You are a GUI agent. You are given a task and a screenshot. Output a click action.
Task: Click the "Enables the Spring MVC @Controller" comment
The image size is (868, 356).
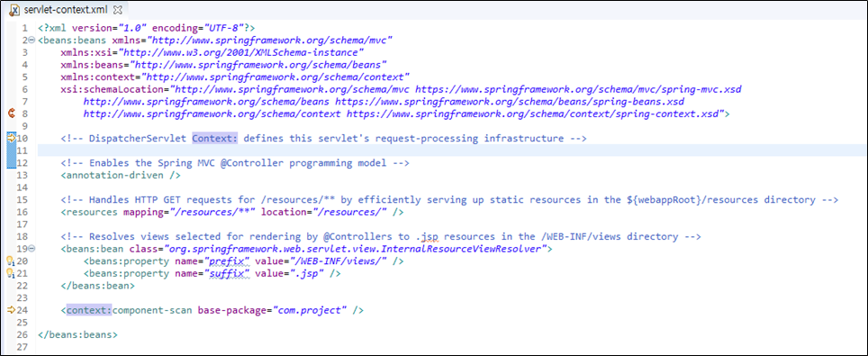[235, 163]
